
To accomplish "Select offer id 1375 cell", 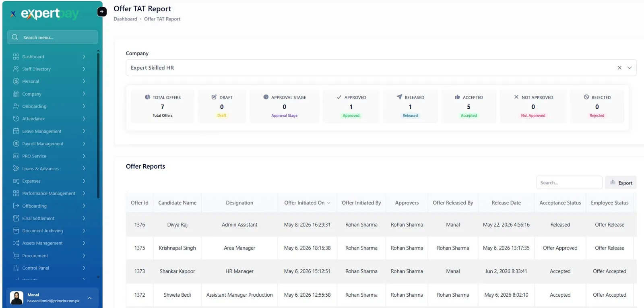I will pos(140,248).
